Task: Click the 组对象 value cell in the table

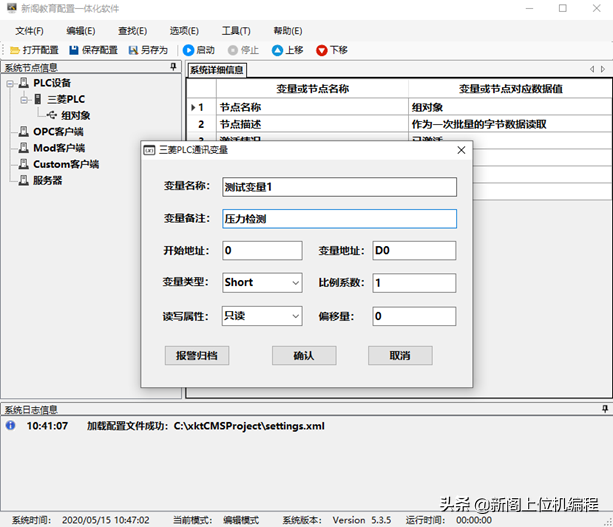Action: pyautogui.click(x=510, y=107)
